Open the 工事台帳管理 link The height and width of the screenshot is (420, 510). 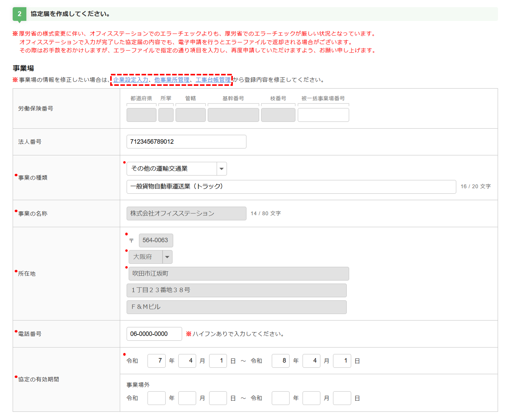coord(213,80)
